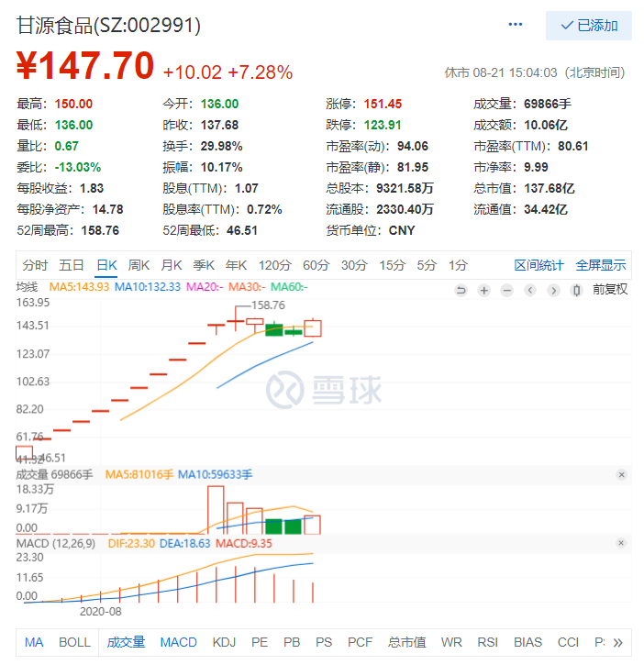Select the 年K chart tab
The height and width of the screenshot is (665, 644).
pos(236,265)
